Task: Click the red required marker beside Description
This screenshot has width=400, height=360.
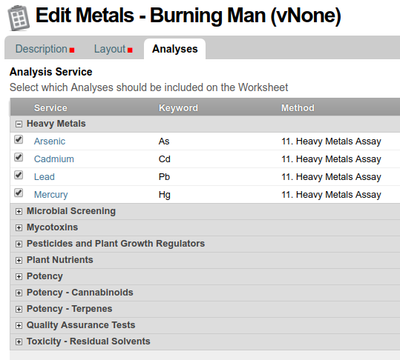Action: point(72,50)
